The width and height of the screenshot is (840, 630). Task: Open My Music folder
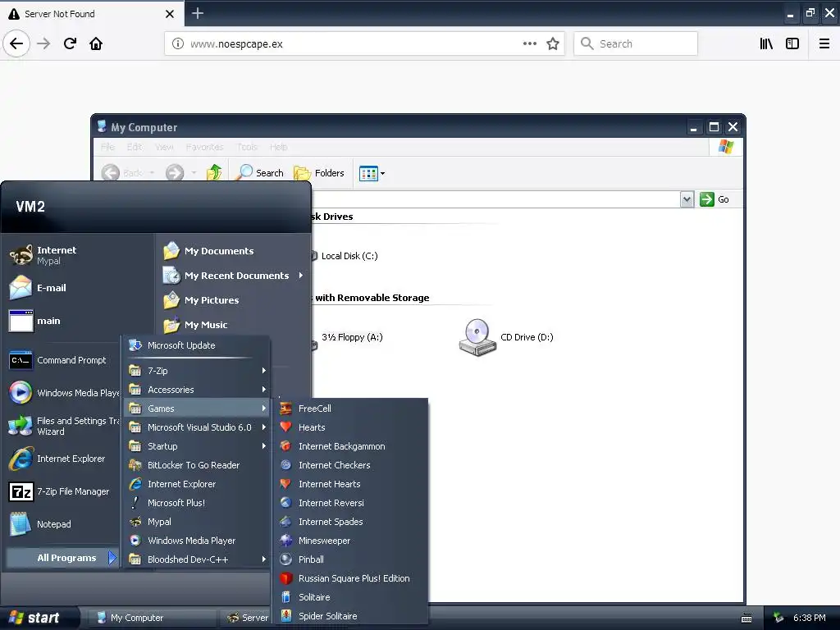[x=234, y=325]
